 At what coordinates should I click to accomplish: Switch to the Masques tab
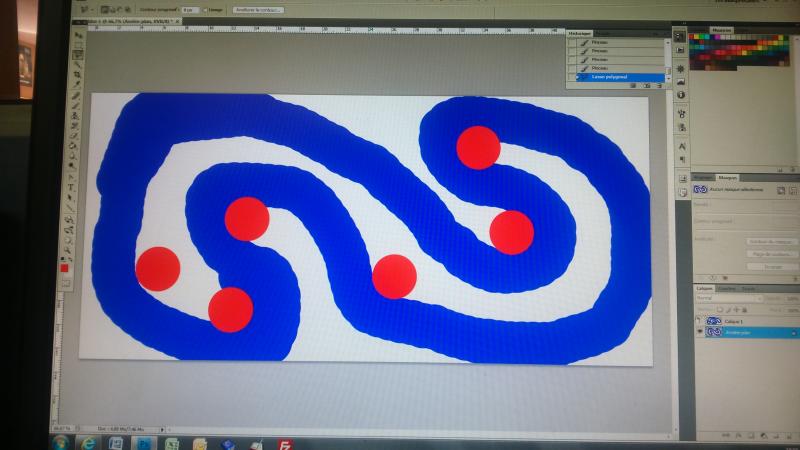[727, 177]
